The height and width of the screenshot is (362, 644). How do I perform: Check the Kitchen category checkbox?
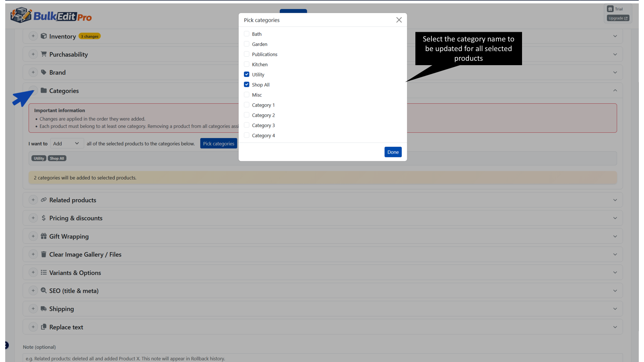coord(247,64)
